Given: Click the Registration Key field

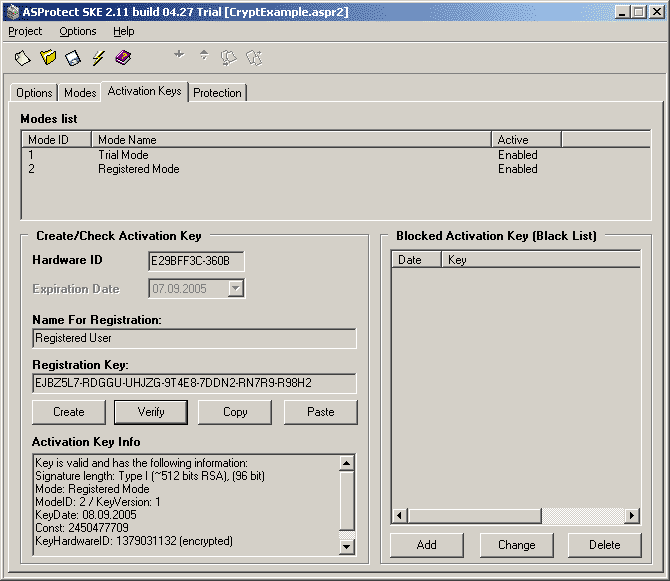Looking at the screenshot, I should [x=194, y=383].
